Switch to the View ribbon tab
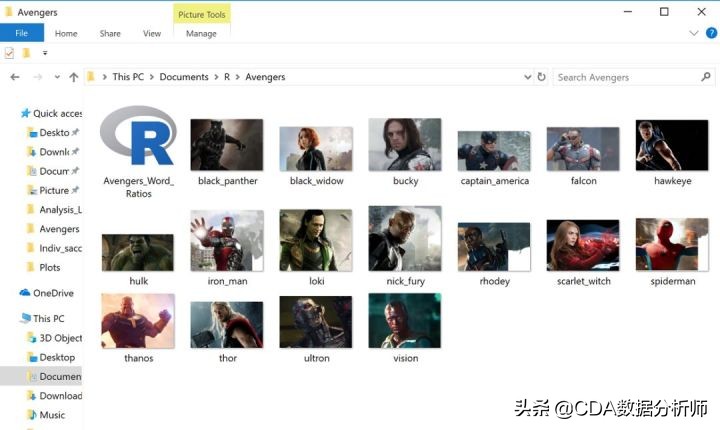Screen dimensions: 720x430 pyautogui.click(x=152, y=34)
